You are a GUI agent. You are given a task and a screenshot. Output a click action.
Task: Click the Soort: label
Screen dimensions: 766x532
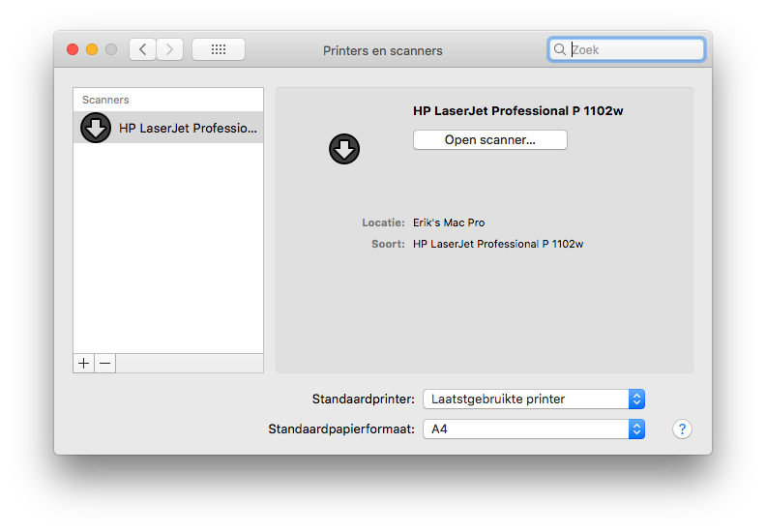pyautogui.click(x=389, y=244)
